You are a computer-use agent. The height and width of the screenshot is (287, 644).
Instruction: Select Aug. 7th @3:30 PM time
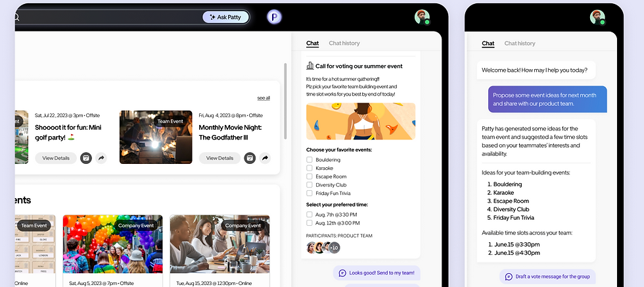[x=310, y=214]
